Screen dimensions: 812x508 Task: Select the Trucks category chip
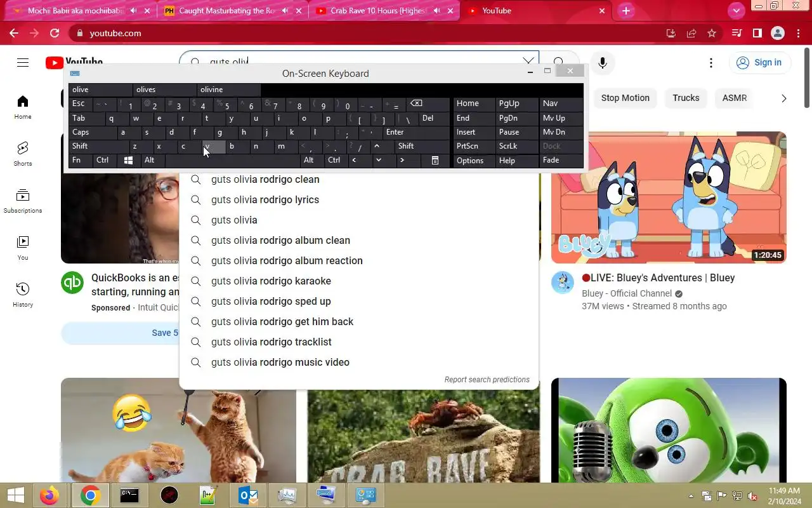click(686, 98)
